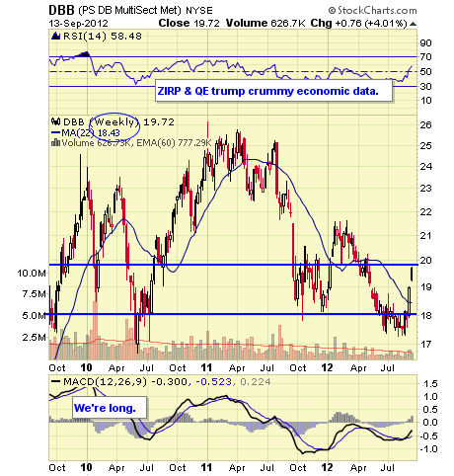Click the bold 12 year label under MACD
454x476 pixels.
coord(327,467)
